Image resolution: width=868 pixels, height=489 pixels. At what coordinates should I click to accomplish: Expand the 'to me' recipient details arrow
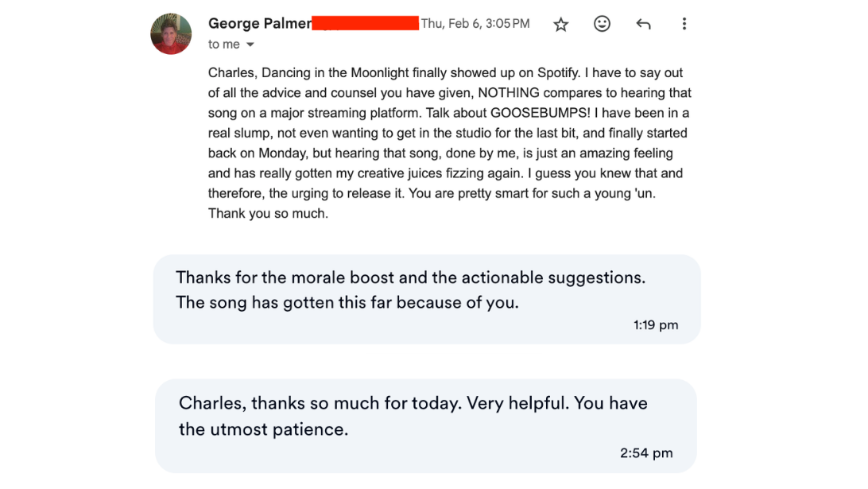250,45
